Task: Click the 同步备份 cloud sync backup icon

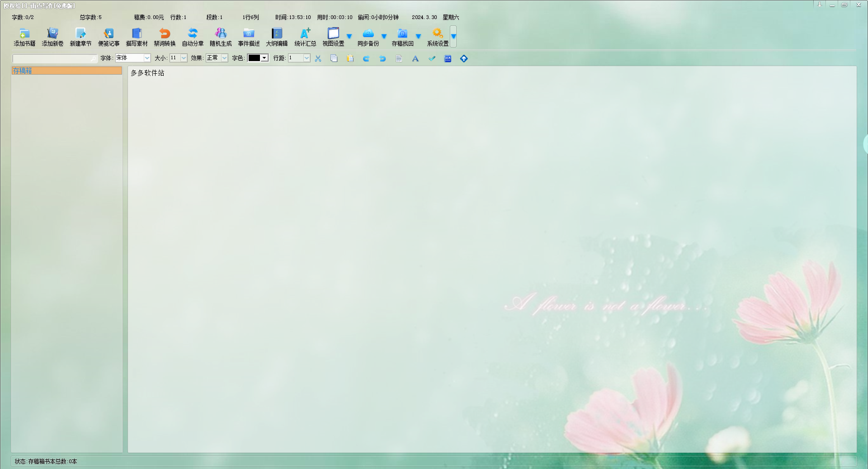Action: tap(368, 33)
